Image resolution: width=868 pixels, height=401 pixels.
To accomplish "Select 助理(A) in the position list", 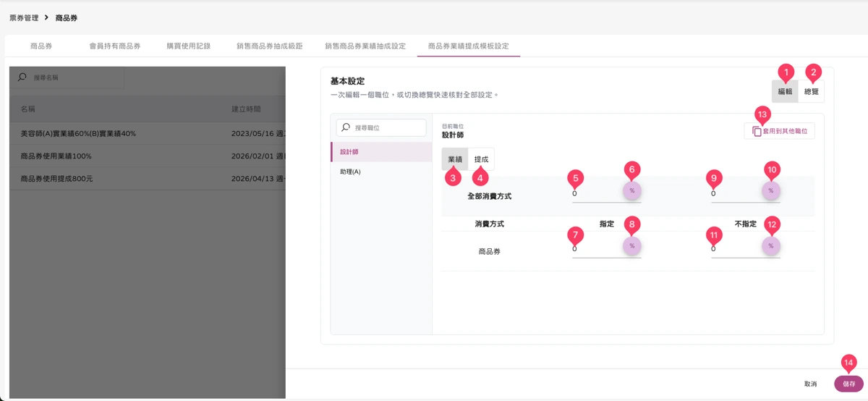I will pos(381,172).
